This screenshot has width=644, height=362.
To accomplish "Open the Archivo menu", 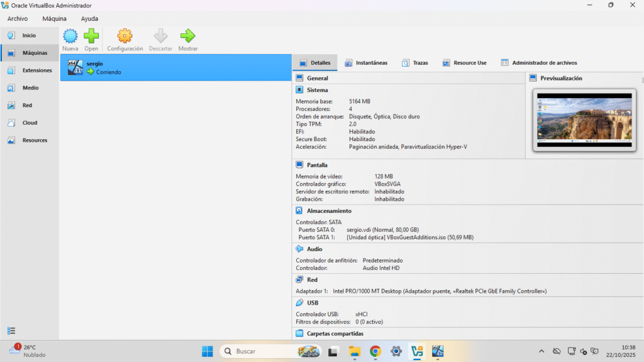I will click(18, 19).
